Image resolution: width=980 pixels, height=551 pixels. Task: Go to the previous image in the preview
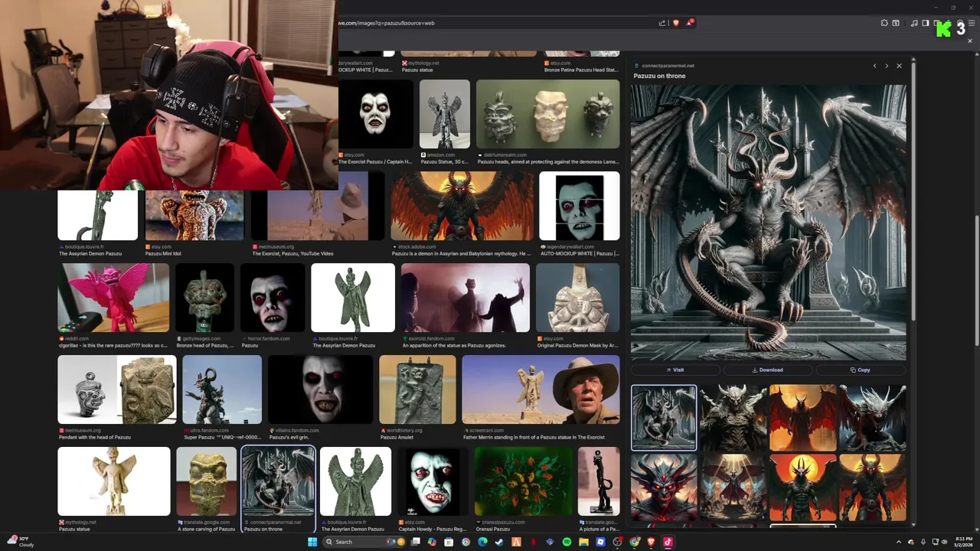(x=874, y=66)
